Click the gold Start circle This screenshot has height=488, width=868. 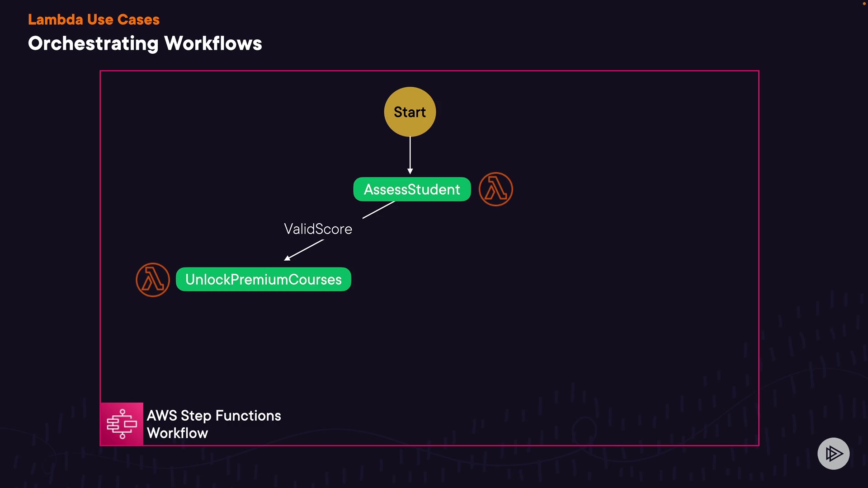410,112
